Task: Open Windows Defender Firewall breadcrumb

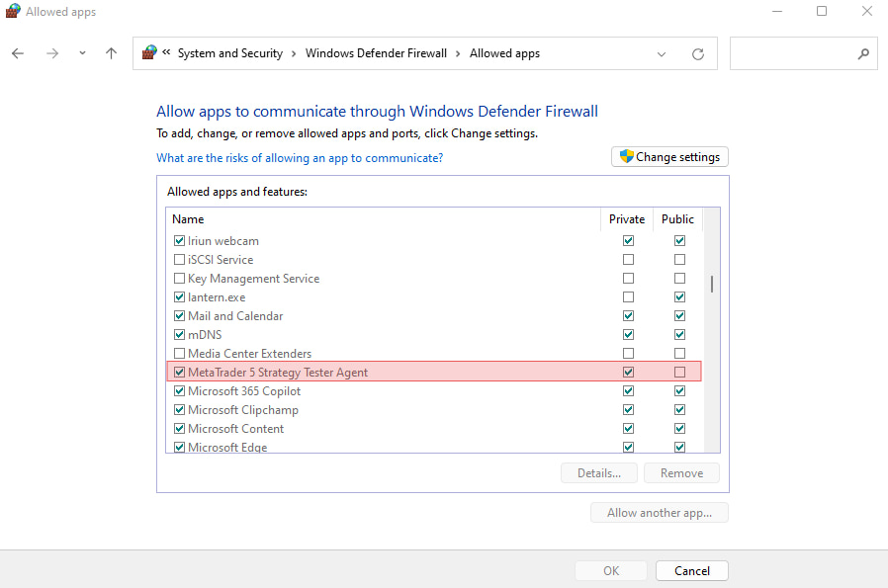Action: click(376, 53)
